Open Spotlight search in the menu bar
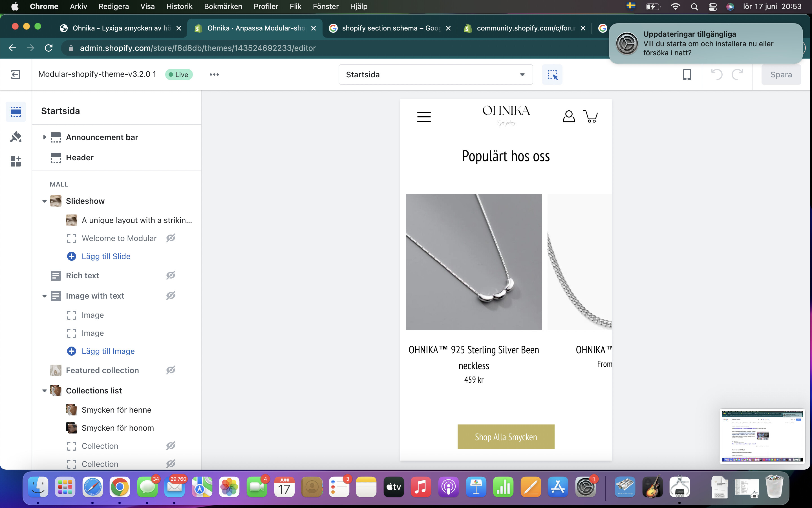 pos(694,6)
